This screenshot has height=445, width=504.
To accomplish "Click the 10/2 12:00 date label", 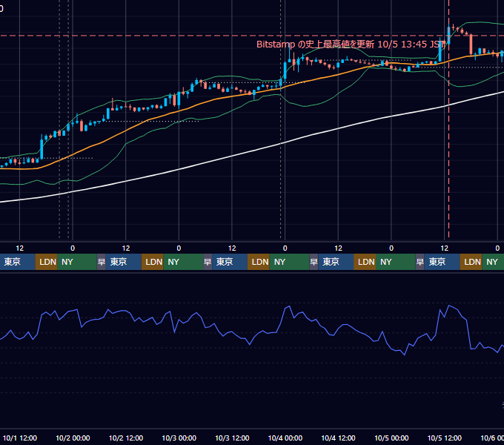I will coord(126,438).
